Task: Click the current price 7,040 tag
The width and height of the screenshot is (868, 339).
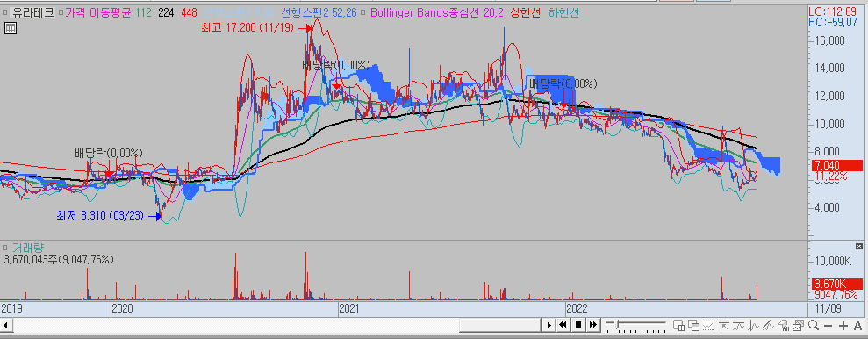Action: [x=837, y=165]
